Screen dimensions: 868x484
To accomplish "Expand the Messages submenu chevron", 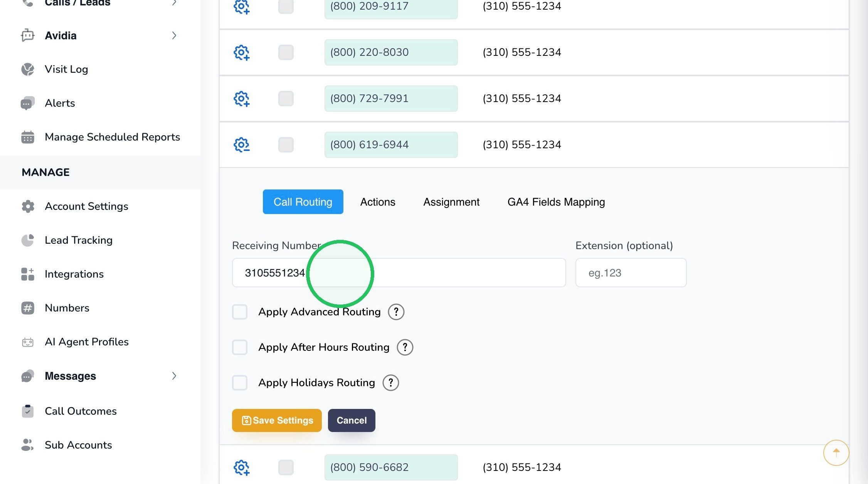I will 174,376.
